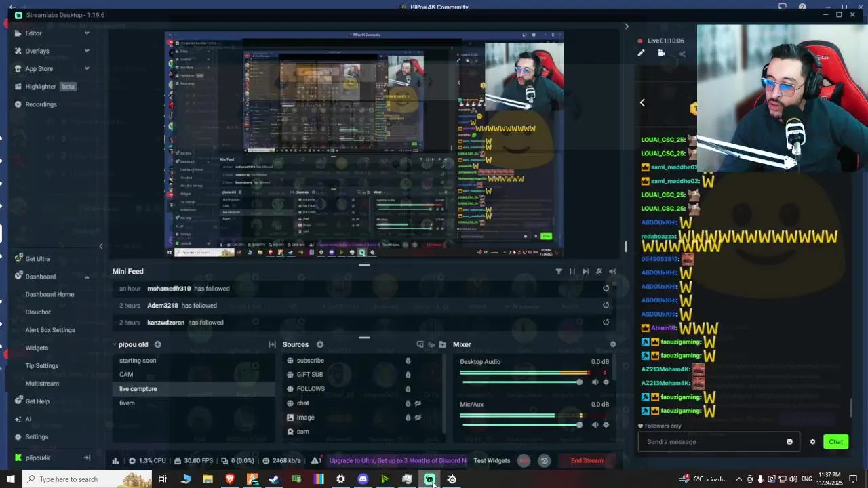This screenshot has width=868, height=488.
Task: Toggle the crossed-out alert icon in the Mini Feed header
Action: tap(599, 272)
